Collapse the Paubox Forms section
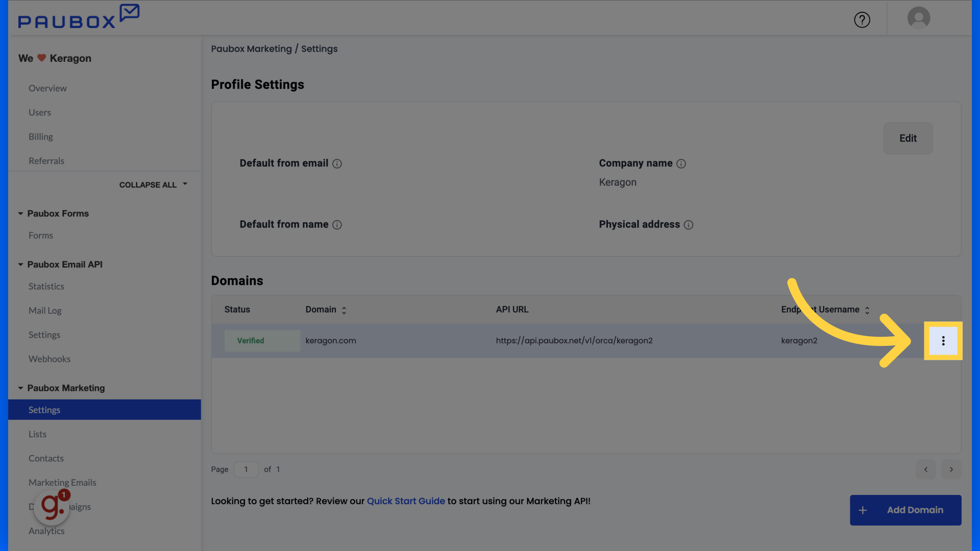The height and width of the screenshot is (551, 980). 20,214
